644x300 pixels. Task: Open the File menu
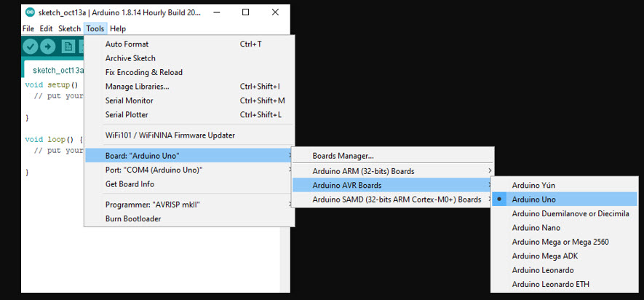tap(28, 29)
